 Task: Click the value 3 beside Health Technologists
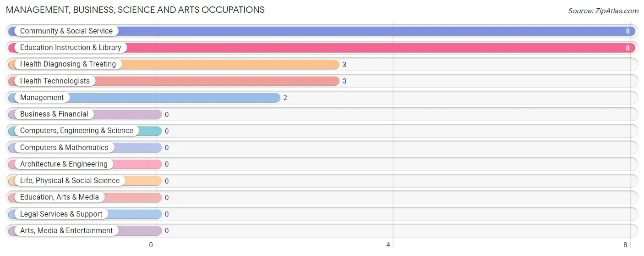(x=344, y=81)
